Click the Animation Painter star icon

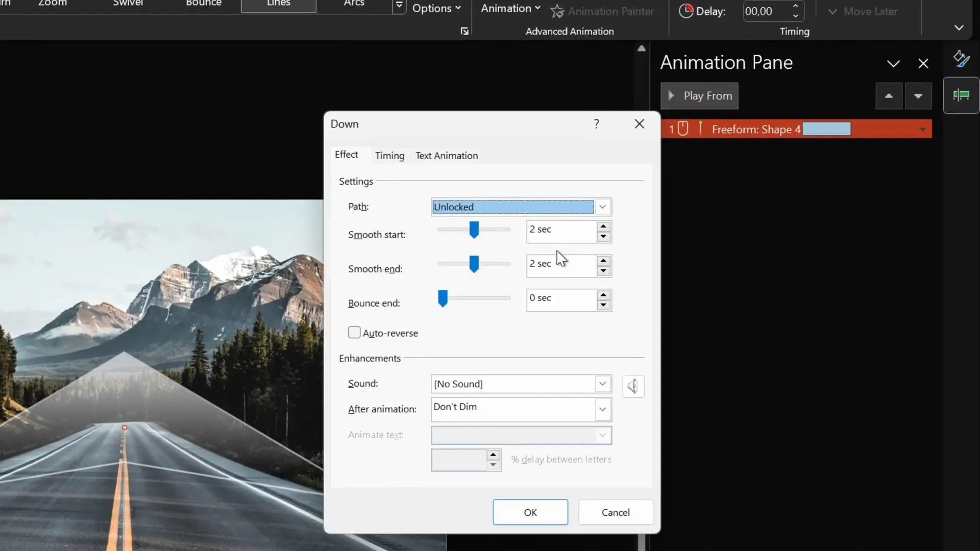(557, 11)
